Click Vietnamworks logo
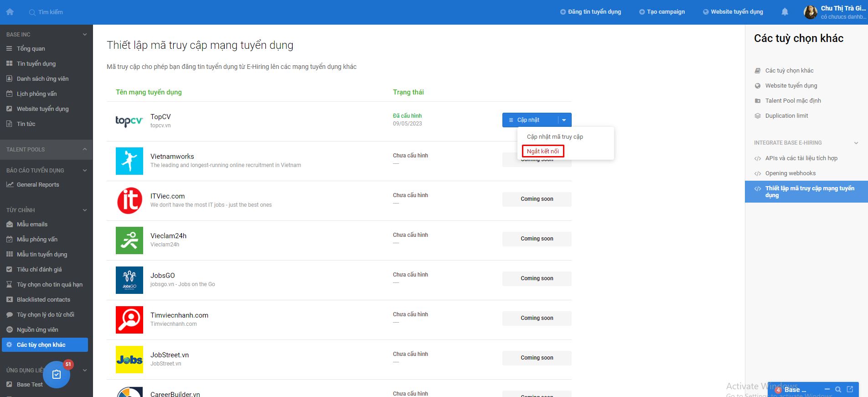This screenshot has width=868, height=397. pos(129,161)
